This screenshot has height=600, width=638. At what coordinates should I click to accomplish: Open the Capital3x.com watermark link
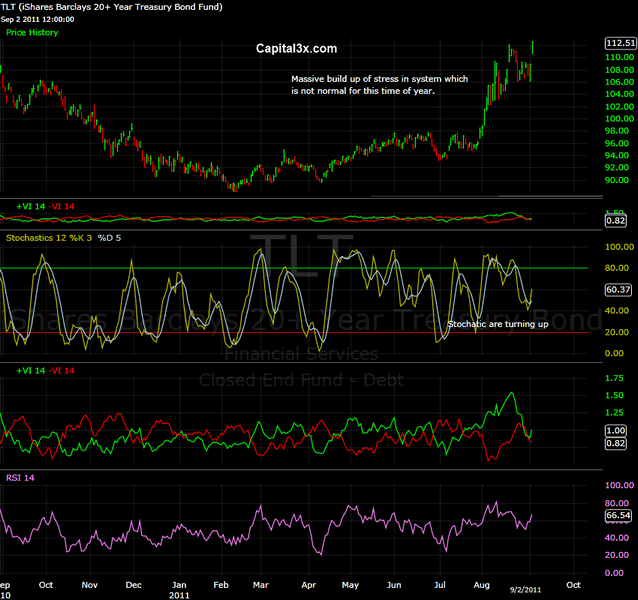[298, 48]
